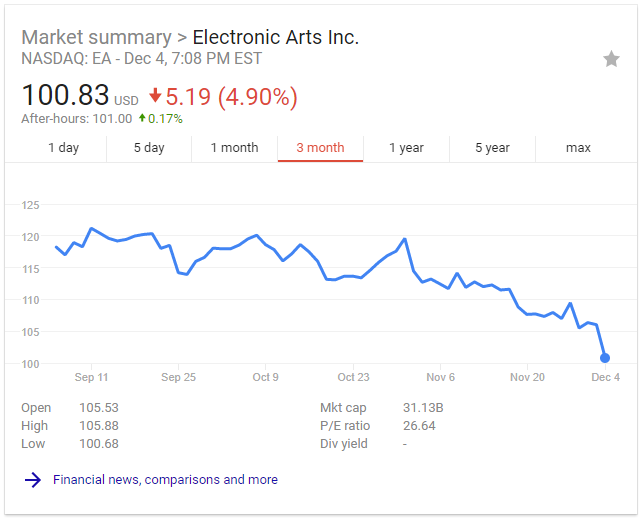Click the star icon to follow stock
Image resolution: width=642 pixels, height=519 pixels.
point(611,59)
